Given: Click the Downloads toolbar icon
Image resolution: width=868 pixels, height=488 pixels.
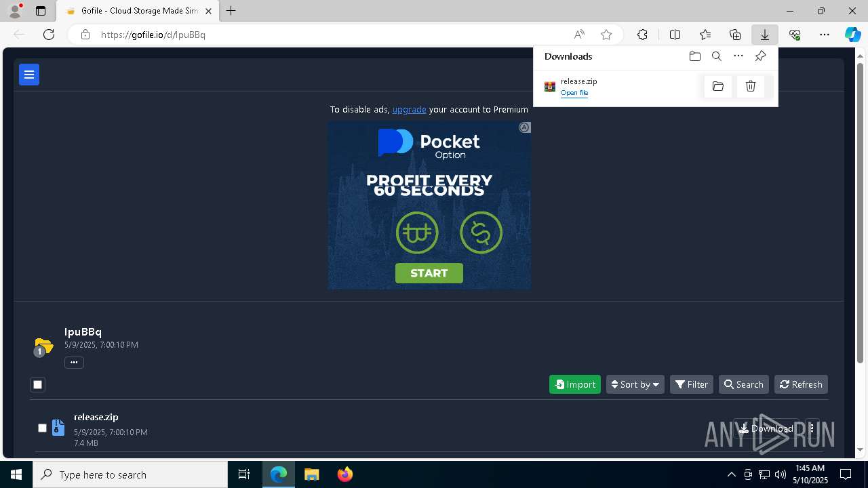Looking at the screenshot, I should coord(764,35).
